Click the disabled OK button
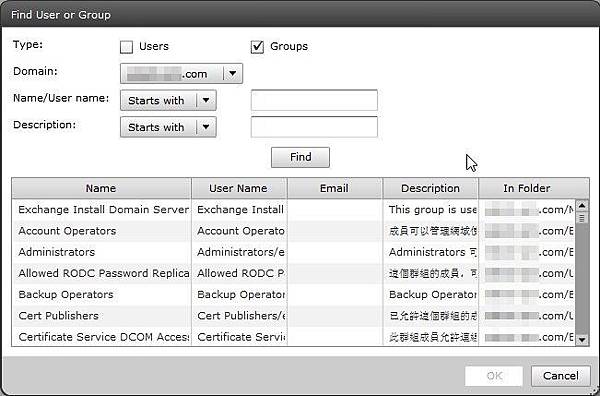This screenshot has width=600, height=396. [494, 376]
